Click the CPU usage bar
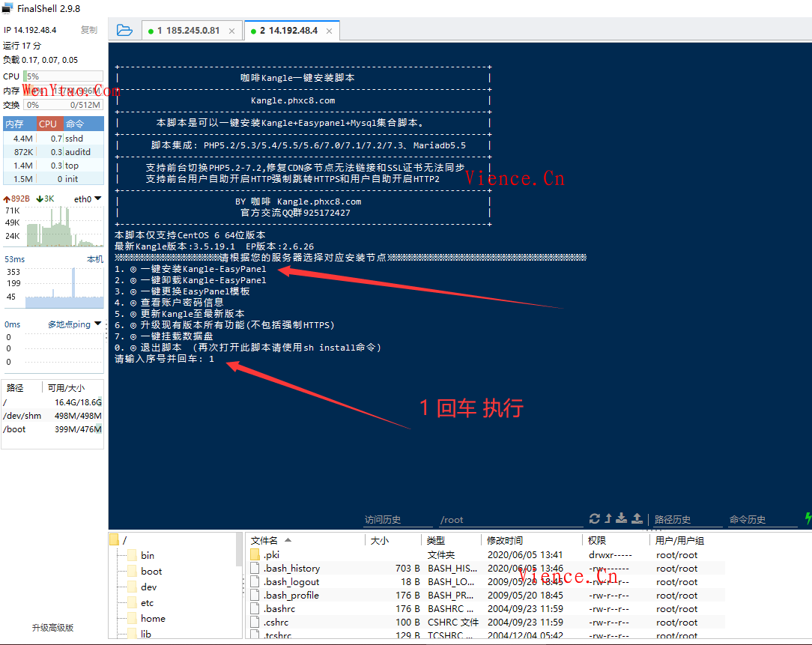The height and width of the screenshot is (645, 812). pyautogui.click(x=63, y=76)
